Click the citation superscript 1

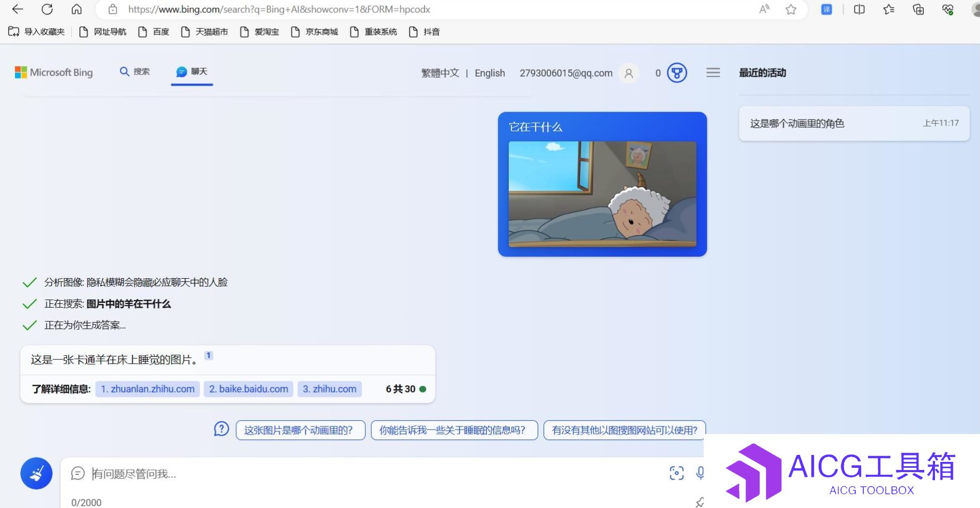click(x=209, y=355)
